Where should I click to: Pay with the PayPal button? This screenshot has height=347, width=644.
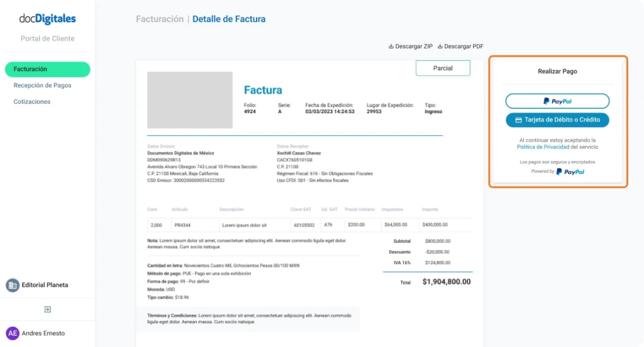(x=557, y=101)
